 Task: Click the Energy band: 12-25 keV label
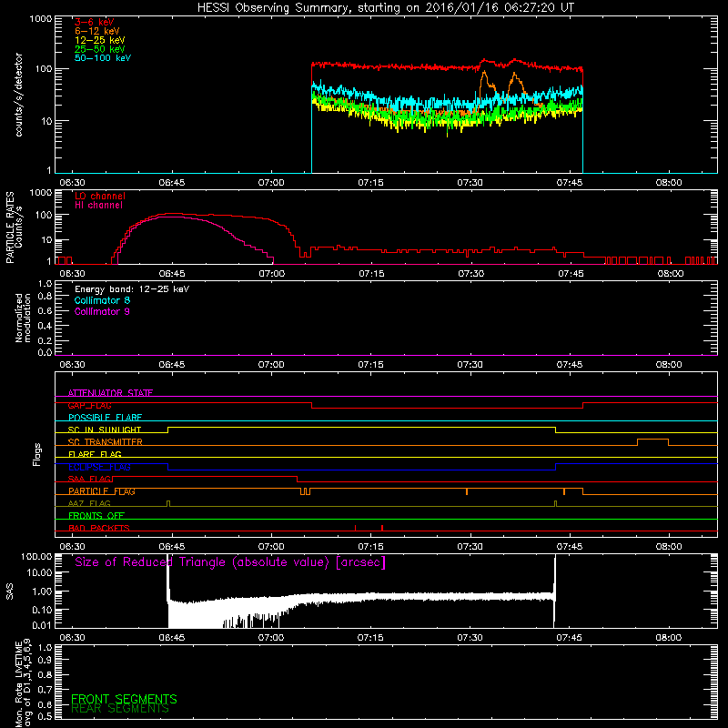tap(132, 289)
